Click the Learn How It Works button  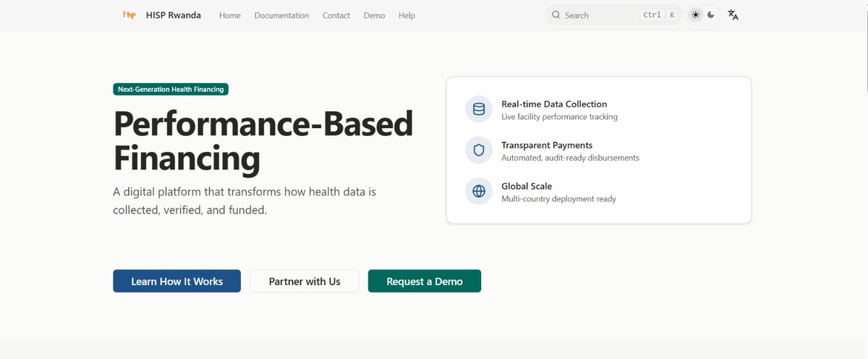point(176,281)
